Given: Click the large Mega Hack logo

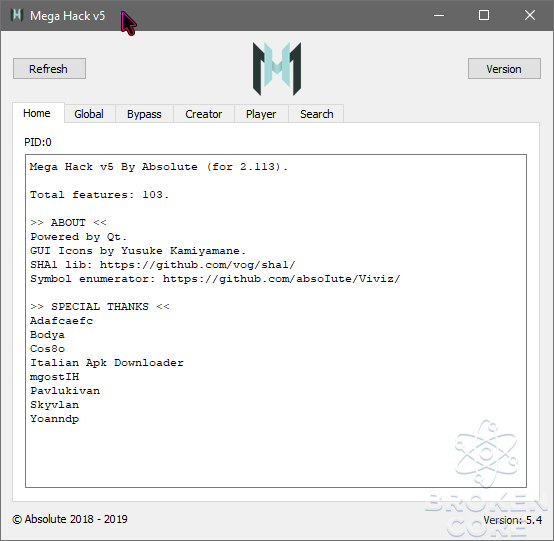Looking at the screenshot, I should pos(277,69).
